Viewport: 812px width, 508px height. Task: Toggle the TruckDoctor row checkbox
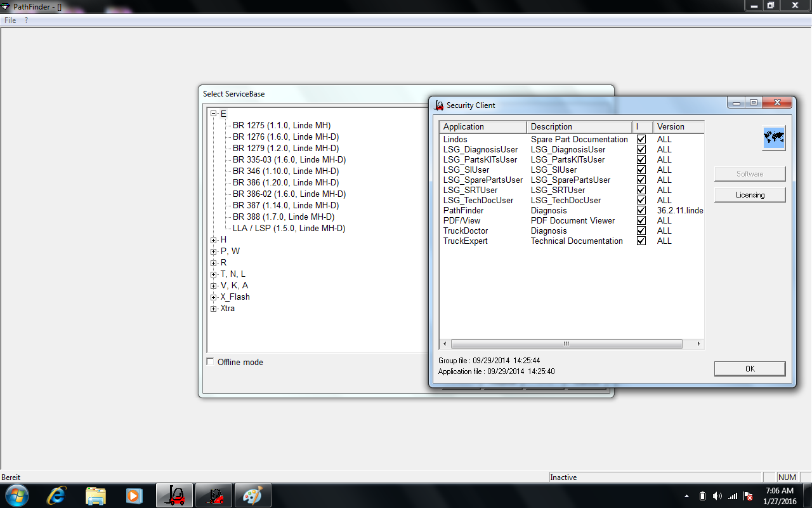641,231
